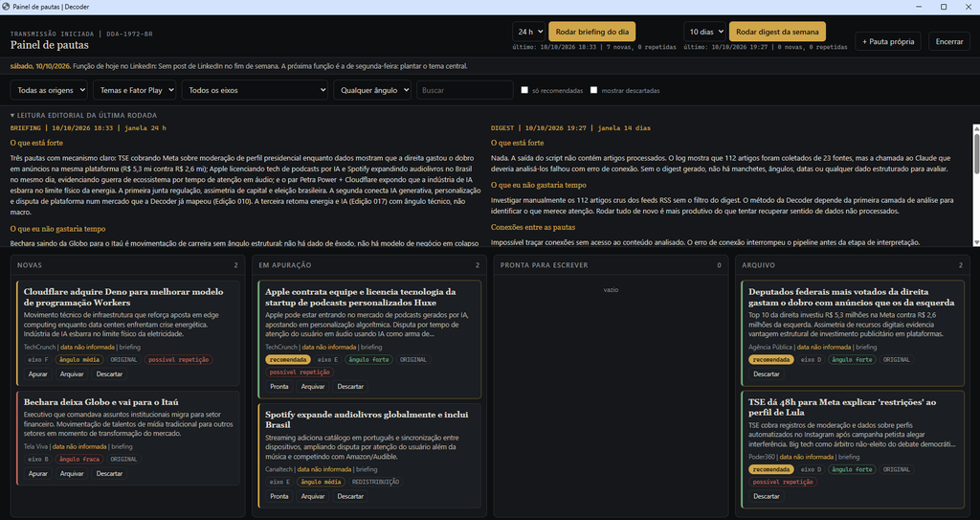980x520 pixels.
Task: Click the Poder360 source label
Action: tap(761, 457)
